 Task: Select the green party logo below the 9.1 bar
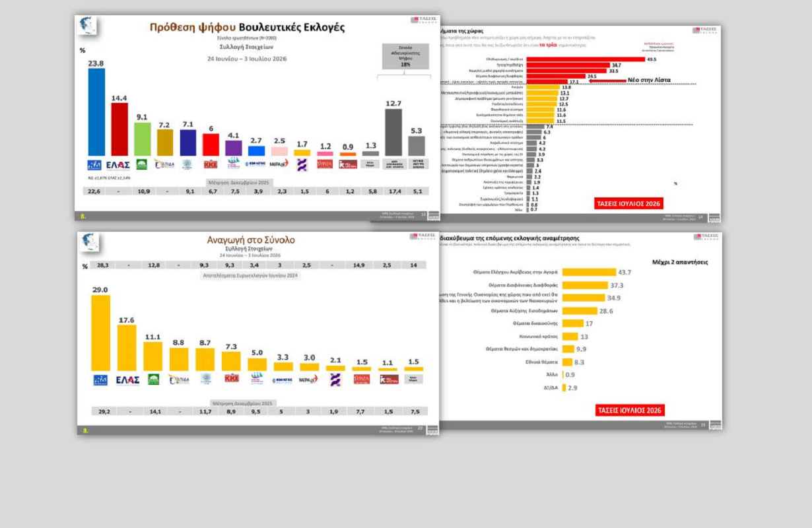(142, 164)
